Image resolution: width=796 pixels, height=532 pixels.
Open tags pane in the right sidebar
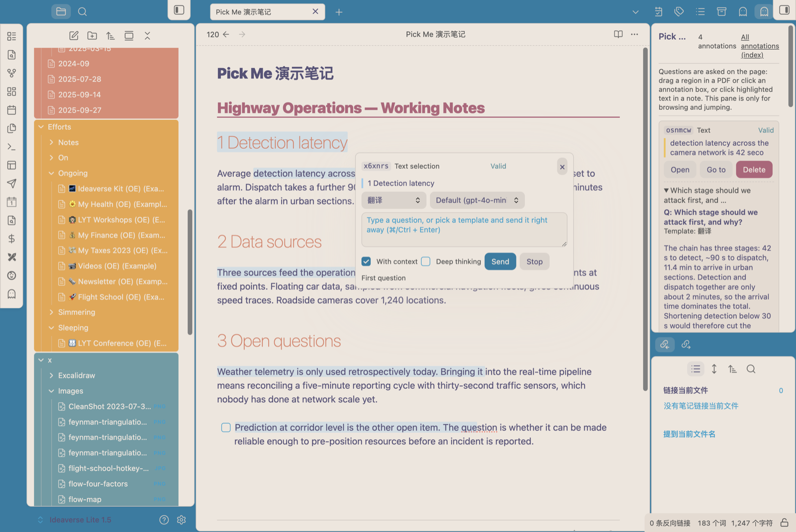[x=679, y=11]
